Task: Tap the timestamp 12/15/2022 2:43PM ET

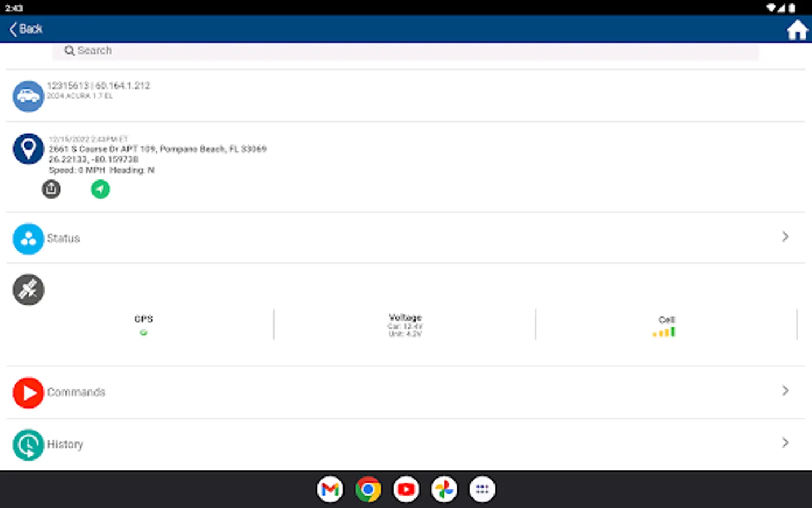Action: click(89, 139)
